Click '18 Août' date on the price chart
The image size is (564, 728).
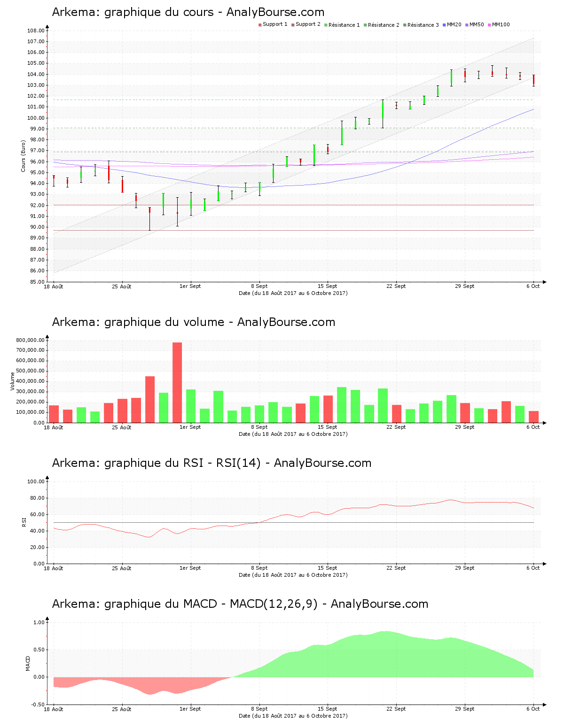click(54, 287)
